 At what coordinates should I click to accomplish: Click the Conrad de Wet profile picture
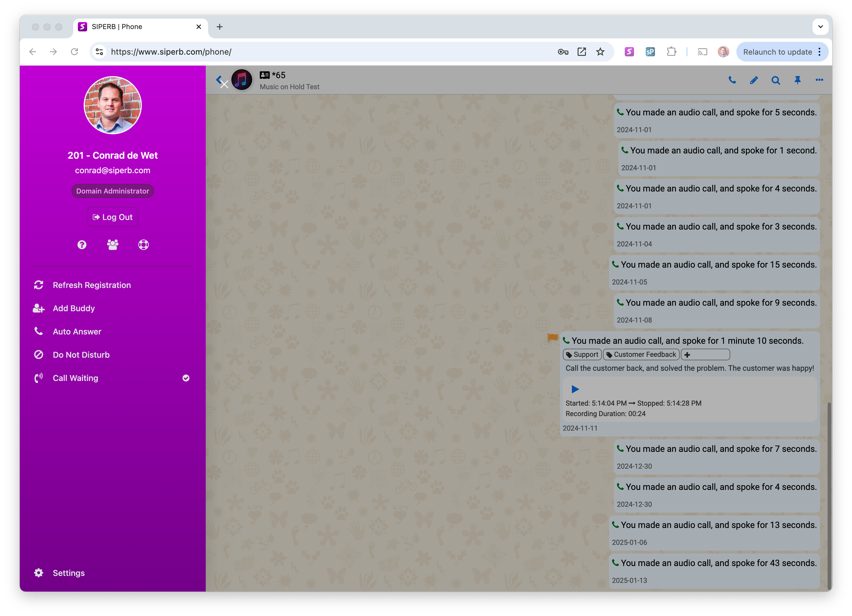113,105
